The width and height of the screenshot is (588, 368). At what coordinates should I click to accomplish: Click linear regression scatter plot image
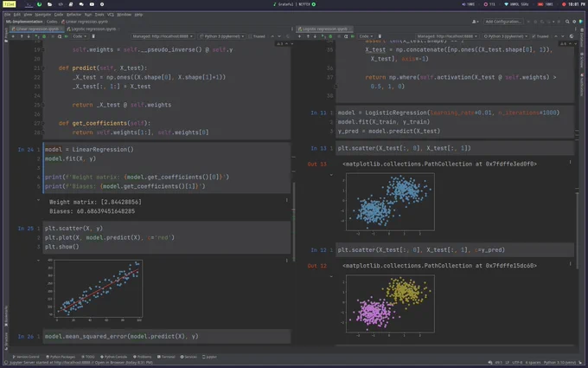[x=95, y=290]
